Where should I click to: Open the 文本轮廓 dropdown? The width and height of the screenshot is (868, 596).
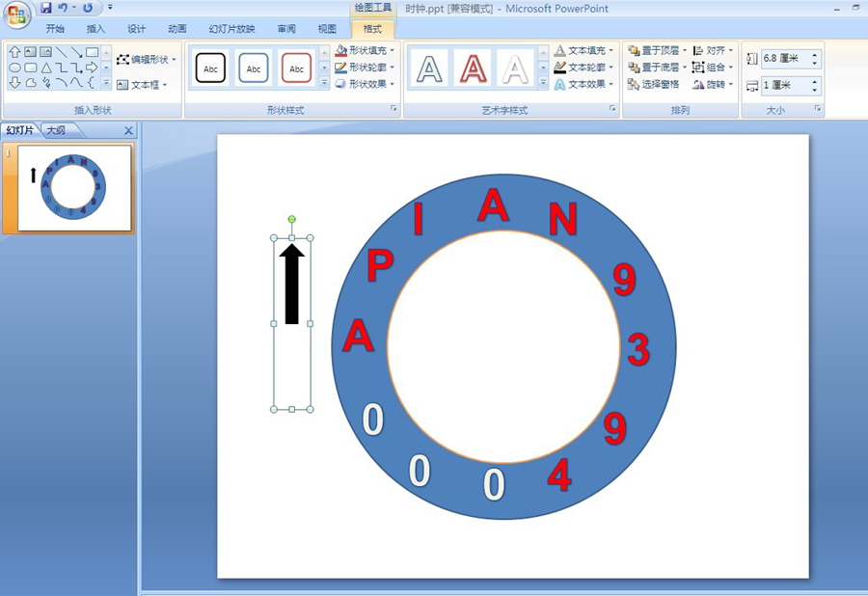(584, 67)
